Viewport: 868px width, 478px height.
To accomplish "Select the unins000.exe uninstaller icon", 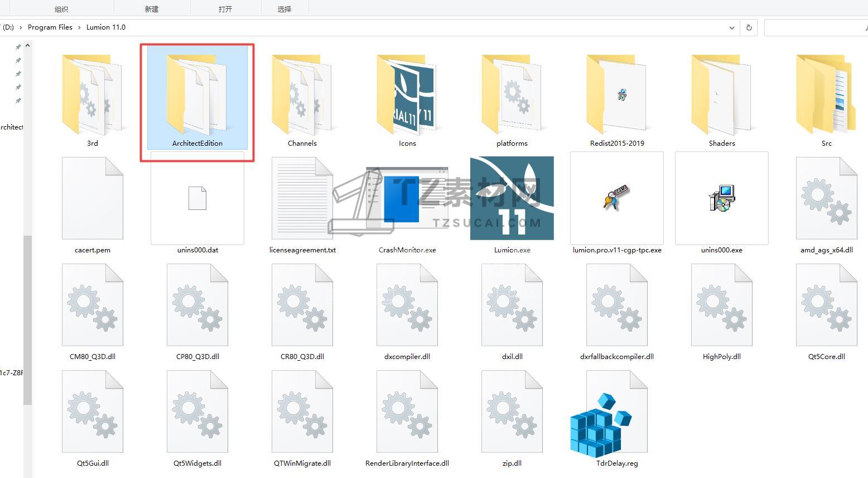I will pyautogui.click(x=722, y=198).
